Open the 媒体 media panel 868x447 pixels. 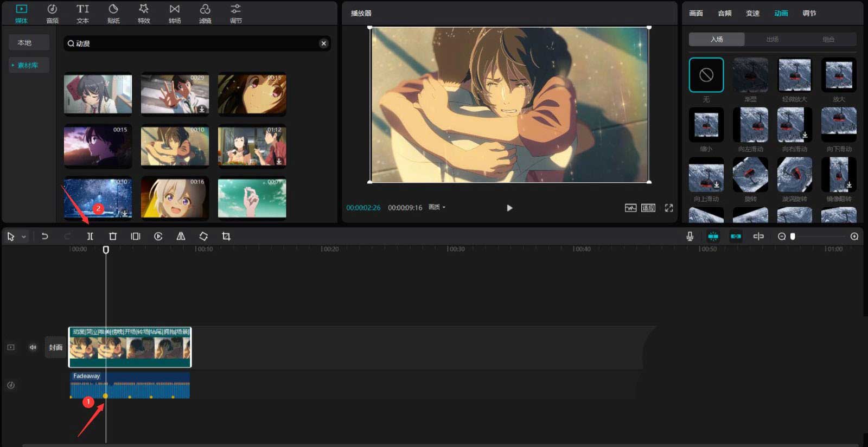tap(21, 14)
